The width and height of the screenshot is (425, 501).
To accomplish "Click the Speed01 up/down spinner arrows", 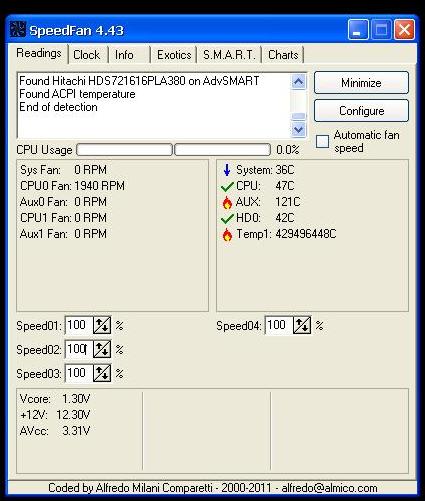I will point(102,325).
